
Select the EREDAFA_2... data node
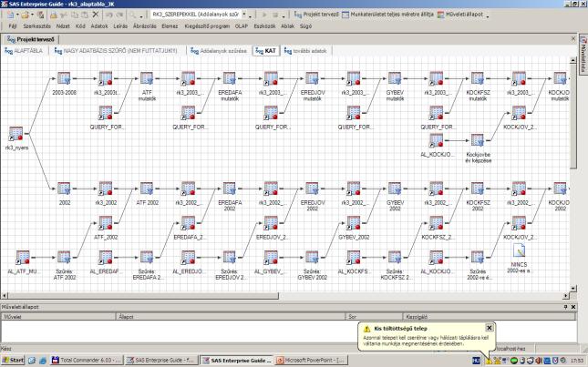(188, 223)
